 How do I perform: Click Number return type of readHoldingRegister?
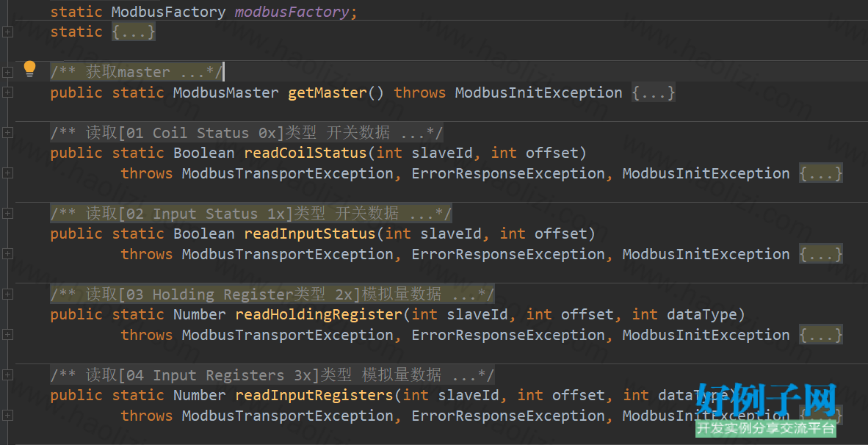tap(200, 314)
